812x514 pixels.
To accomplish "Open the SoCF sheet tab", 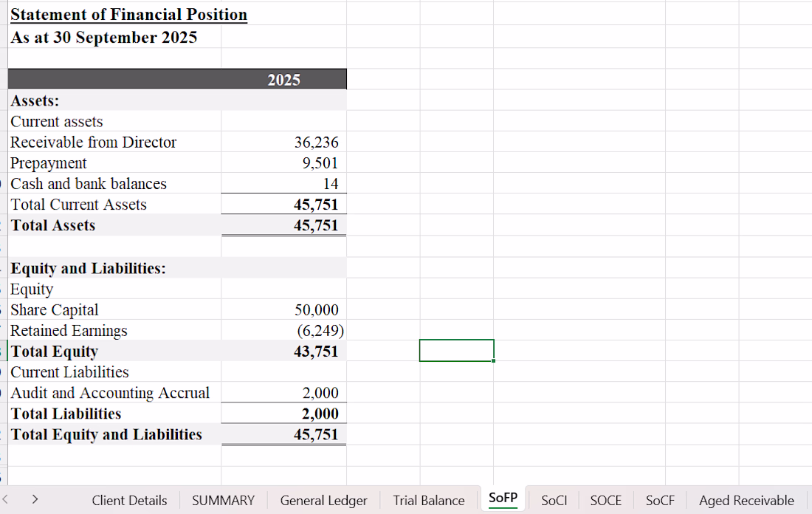I will [660, 500].
